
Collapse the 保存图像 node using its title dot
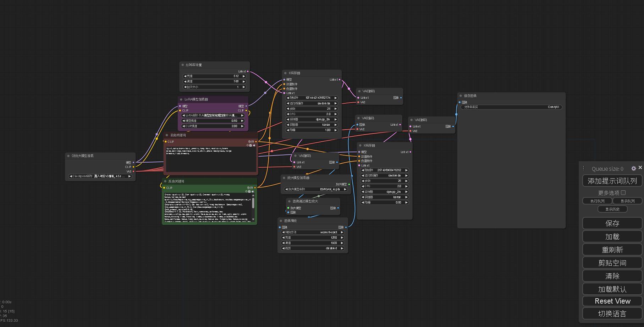(461, 96)
